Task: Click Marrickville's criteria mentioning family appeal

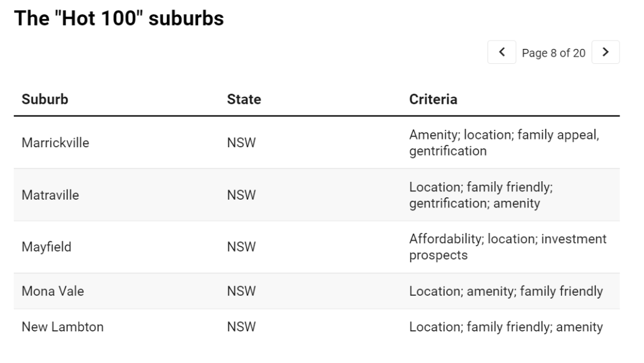Action: pos(504,143)
